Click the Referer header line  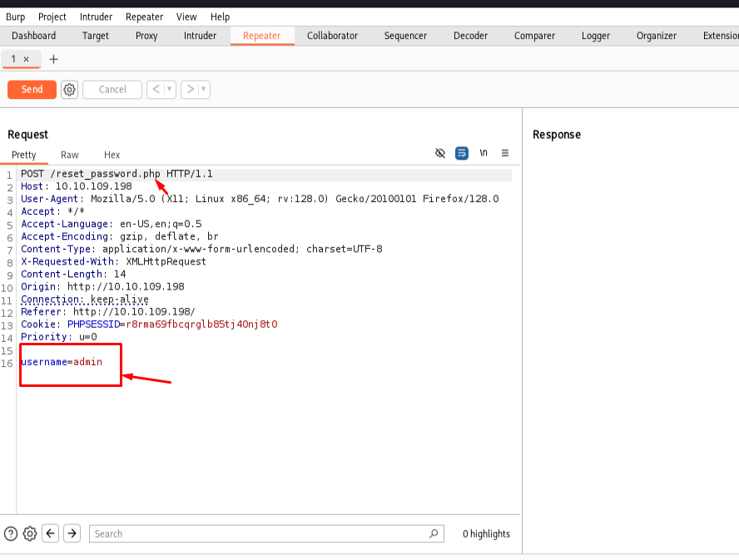108,312
